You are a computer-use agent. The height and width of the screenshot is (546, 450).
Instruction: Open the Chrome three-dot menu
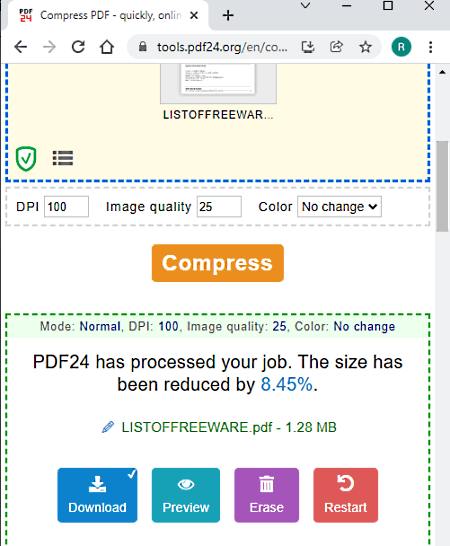click(430, 47)
